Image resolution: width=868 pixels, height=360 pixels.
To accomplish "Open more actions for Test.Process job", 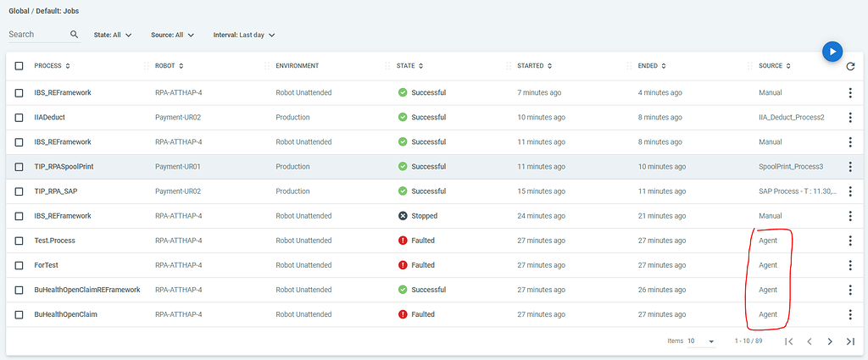I will point(850,241).
